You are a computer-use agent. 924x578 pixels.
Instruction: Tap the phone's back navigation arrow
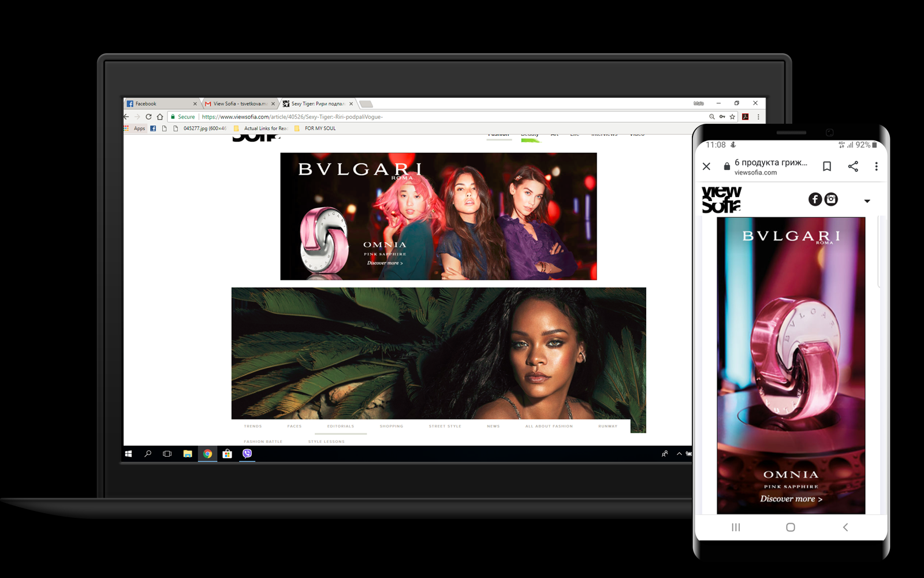pyautogui.click(x=845, y=527)
